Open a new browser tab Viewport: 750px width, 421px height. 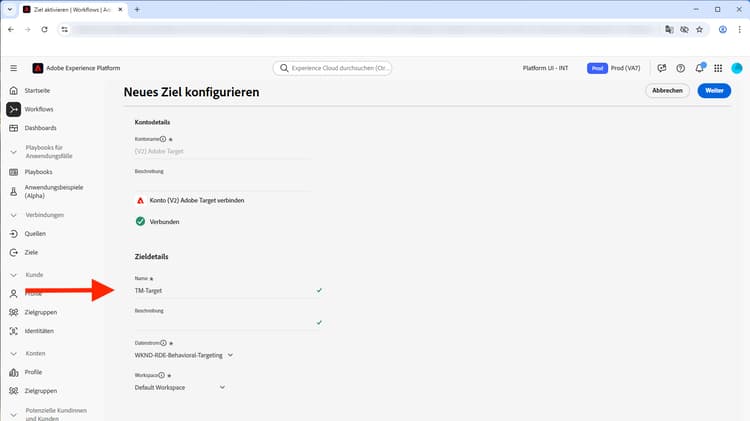click(137, 10)
